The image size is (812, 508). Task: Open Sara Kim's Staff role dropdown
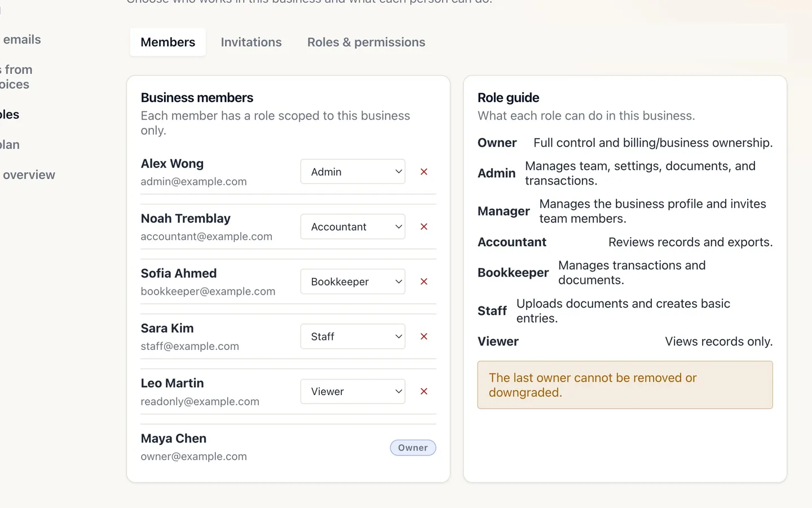353,336
